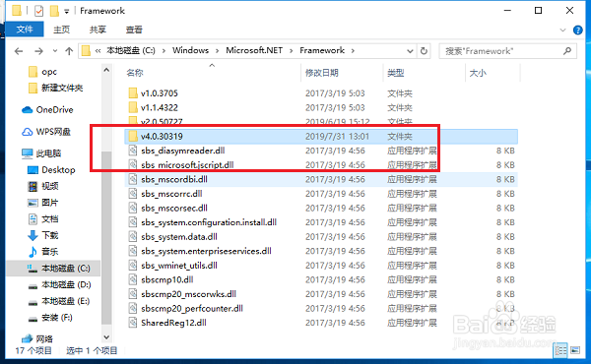
Task: Expand the chevron after Framework in breadcrumb
Action: 353,51
